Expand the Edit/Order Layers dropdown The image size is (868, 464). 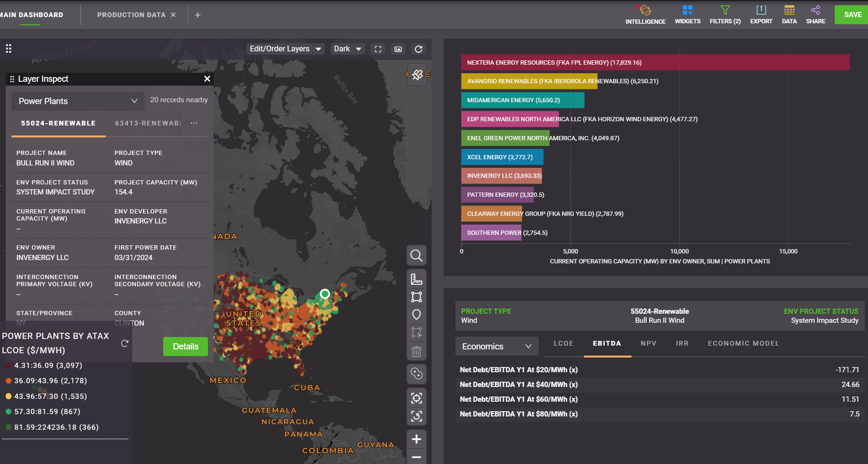pos(285,49)
